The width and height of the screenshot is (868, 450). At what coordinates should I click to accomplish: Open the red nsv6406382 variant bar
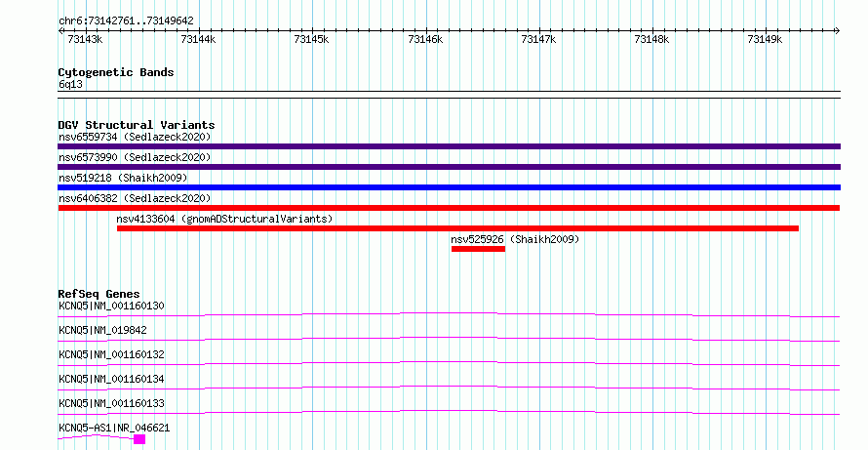(449, 208)
